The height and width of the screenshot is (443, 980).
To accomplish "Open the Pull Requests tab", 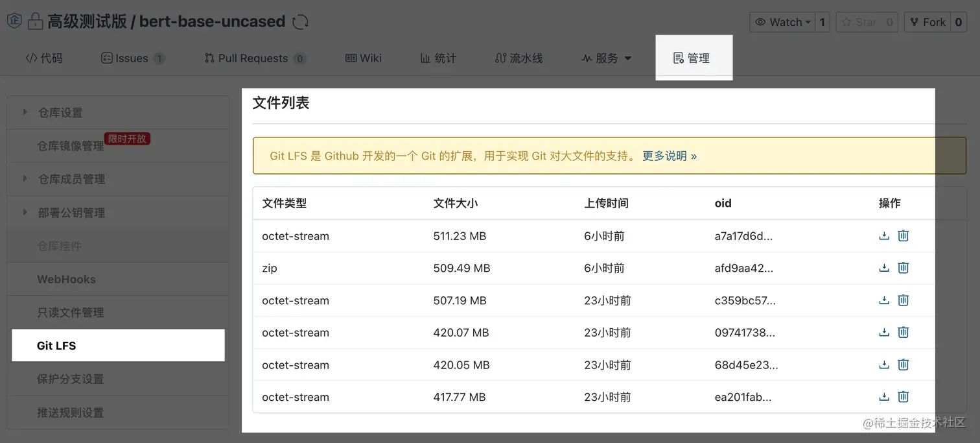I will [x=255, y=58].
